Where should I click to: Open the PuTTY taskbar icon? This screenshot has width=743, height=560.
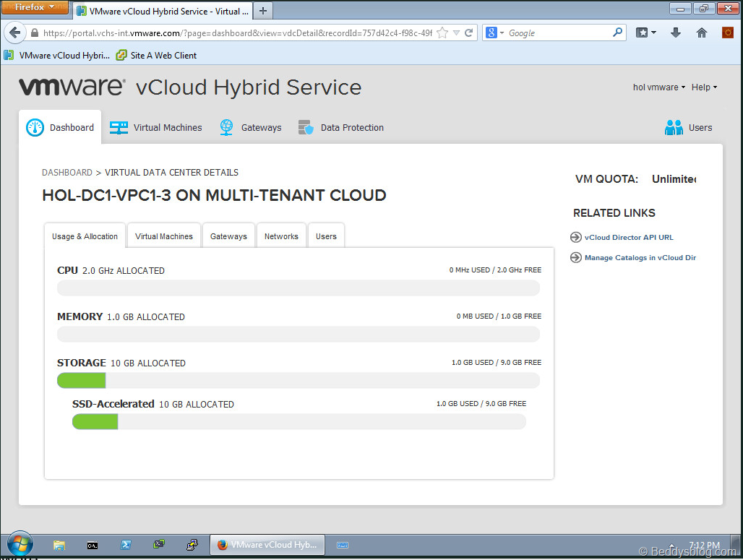[192, 545]
